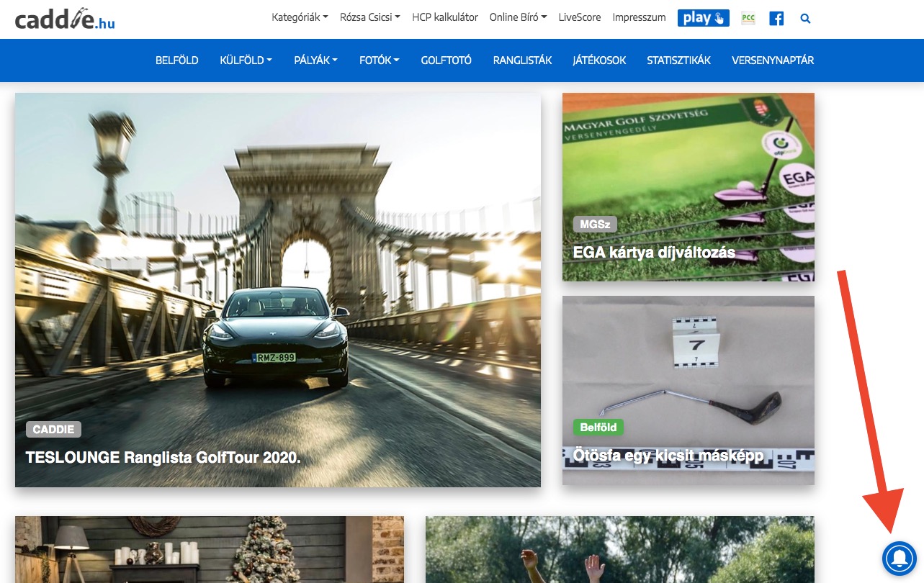Screen dimensions: 924x583
Task: Expand the Rózsa Csicsi dropdown
Action: [x=370, y=17]
